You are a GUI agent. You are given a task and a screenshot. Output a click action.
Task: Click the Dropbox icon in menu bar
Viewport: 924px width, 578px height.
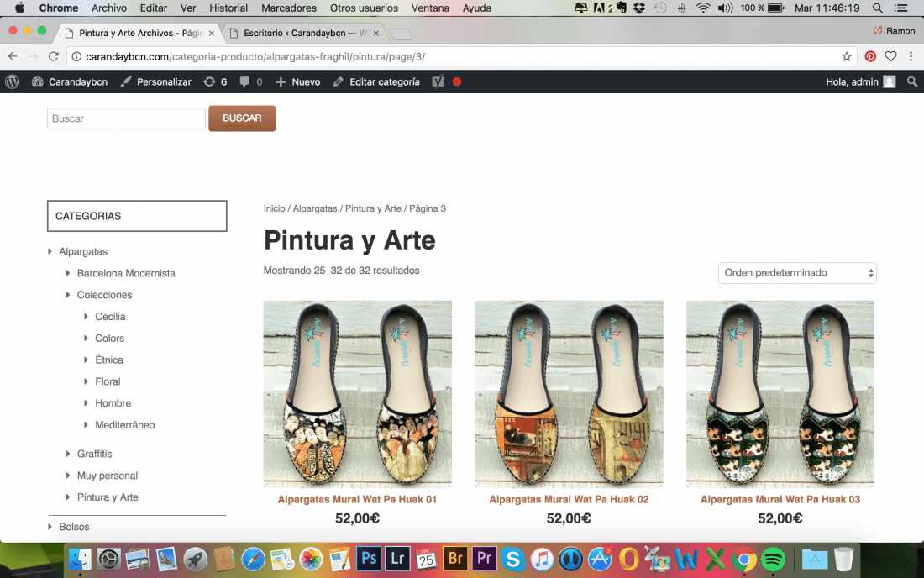[x=638, y=8]
